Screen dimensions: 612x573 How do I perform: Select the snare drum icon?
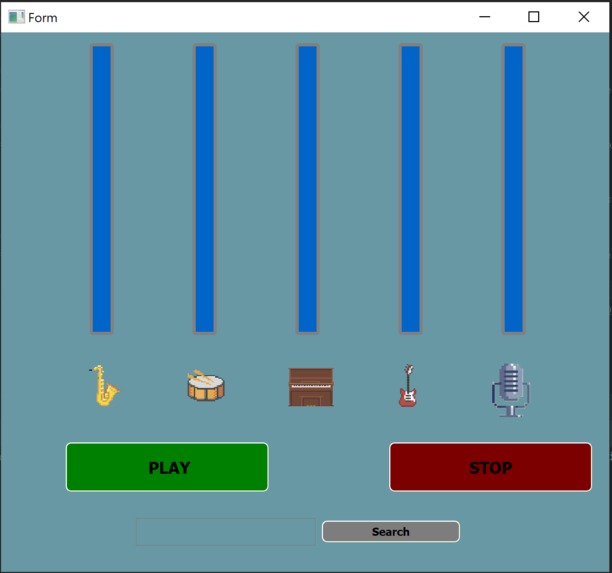(206, 385)
